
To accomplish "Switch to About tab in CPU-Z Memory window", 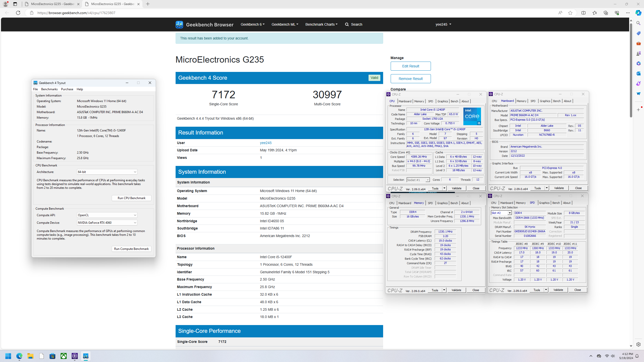I will click(x=465, y=203).
